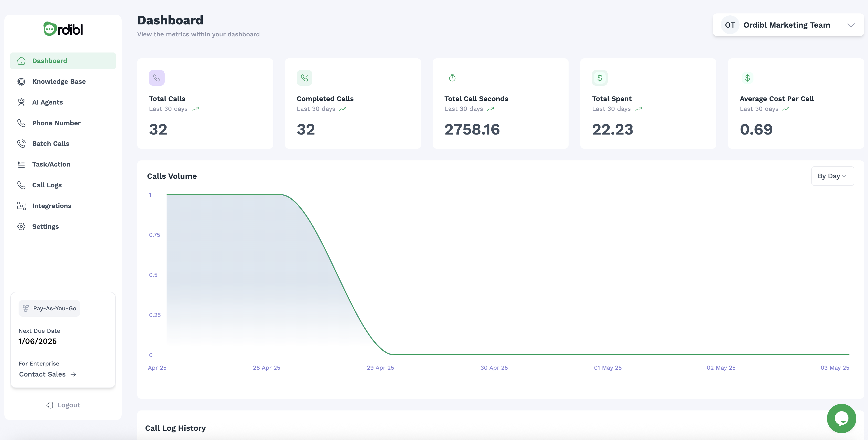Click the Task/Action list icon

point(21,164)
